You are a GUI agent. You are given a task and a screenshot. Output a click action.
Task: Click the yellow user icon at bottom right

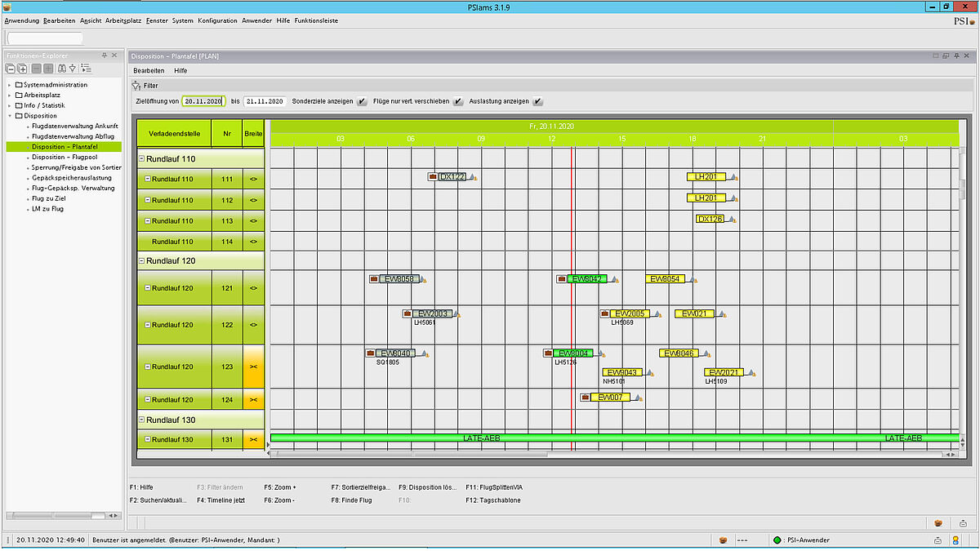point(954,540)
